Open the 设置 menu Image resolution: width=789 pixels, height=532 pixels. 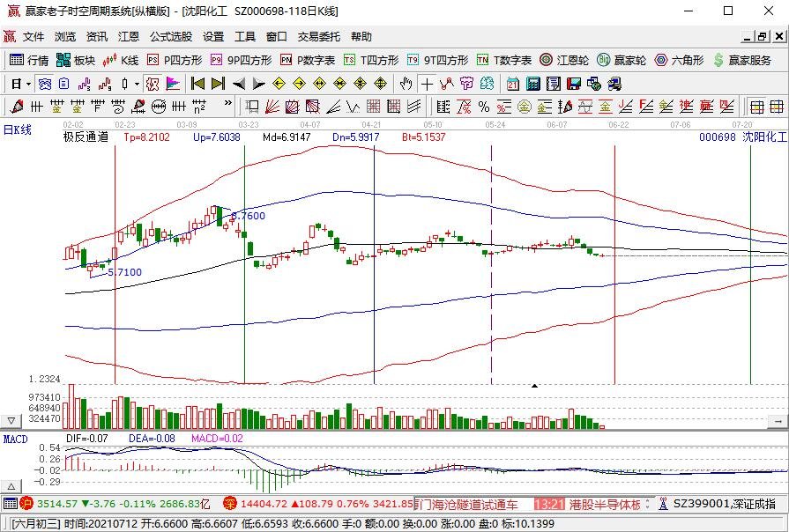[x=213, y=37]
